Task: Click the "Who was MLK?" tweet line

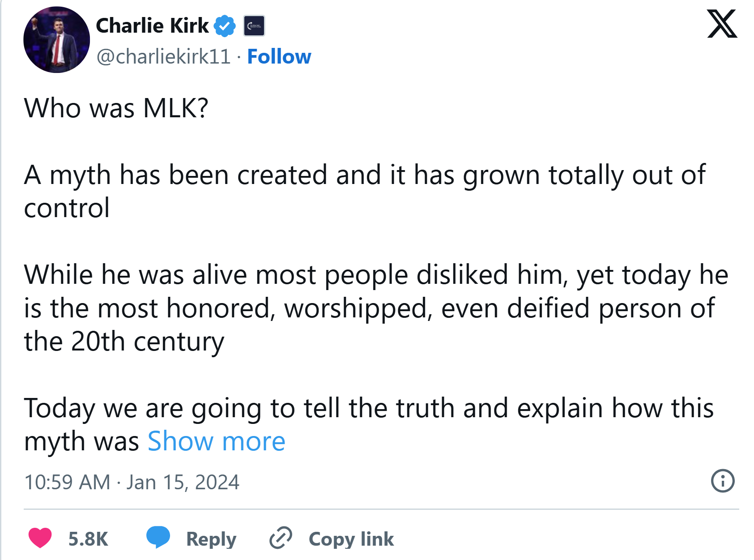Action: click(116, 108)
